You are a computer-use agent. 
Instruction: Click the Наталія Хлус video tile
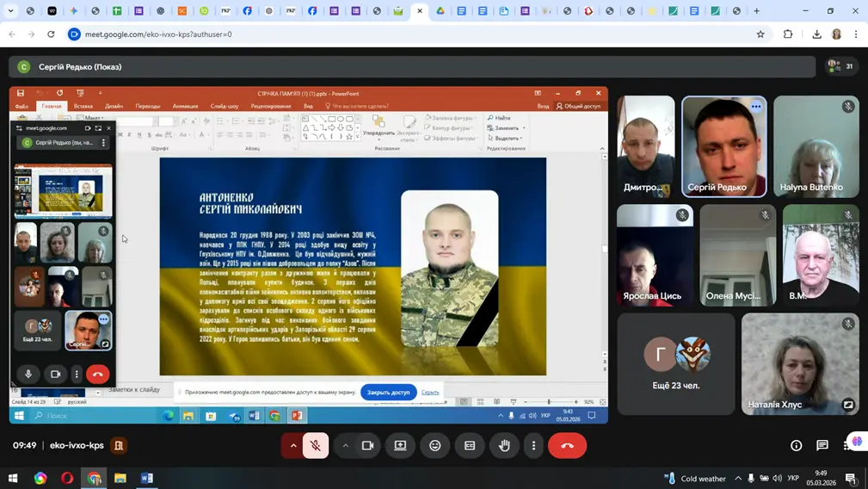tap(800, 363)
